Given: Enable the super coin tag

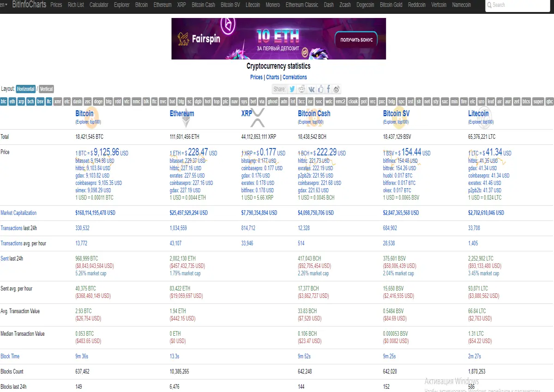Looking at the screenshot, I should coord(538,101).
